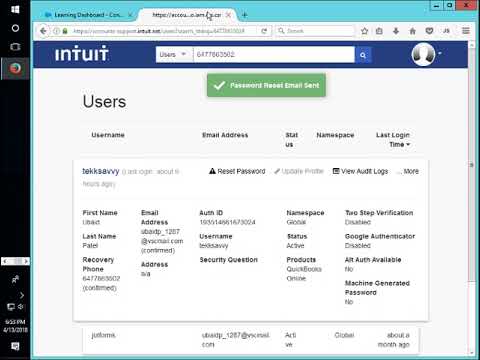Reload the page with refresh icon
This screenshot has width=480, height=360.
click(264, 31)
